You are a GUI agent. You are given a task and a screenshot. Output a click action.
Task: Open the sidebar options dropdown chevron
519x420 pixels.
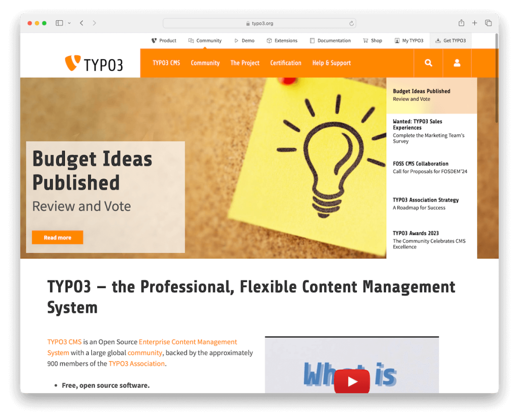tap(69, 23)
